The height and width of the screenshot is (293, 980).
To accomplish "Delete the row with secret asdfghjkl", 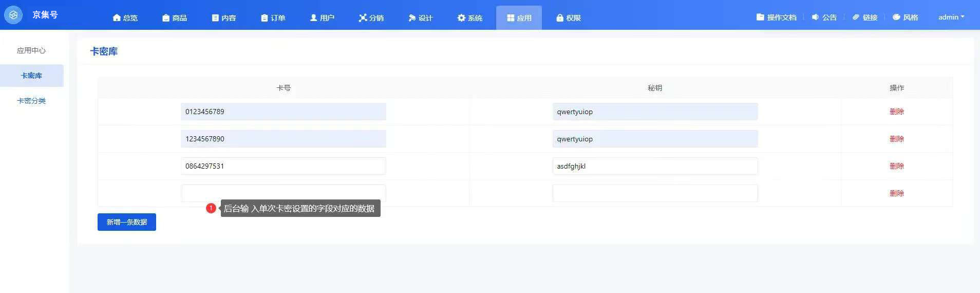I will [896, 166].
